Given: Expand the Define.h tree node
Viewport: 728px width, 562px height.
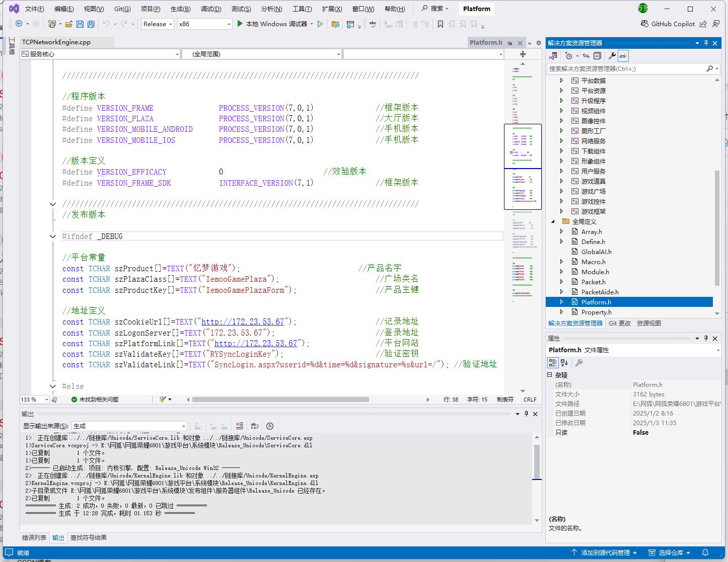Looking at the screenshot, I should click(562, 242).
